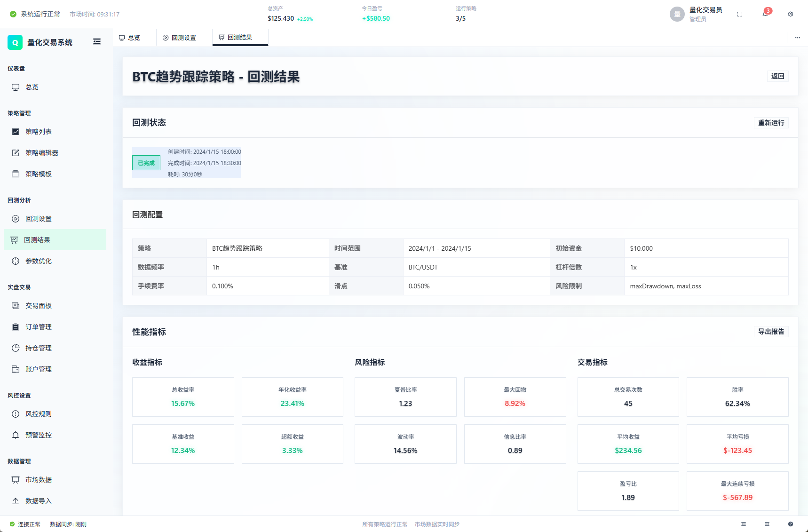808x532 pixels.
Task: Click the 订单管理 clipboard icon
Action: pyautogui.click(x=16, y=327)
